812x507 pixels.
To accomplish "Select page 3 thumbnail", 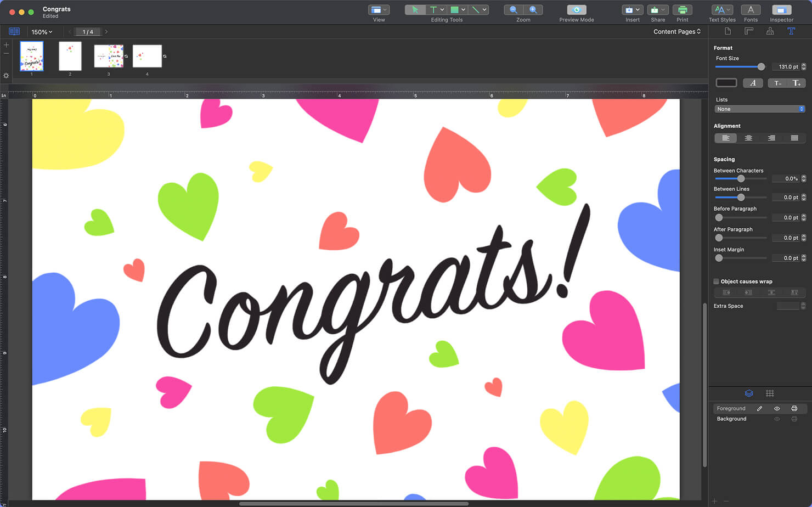I will click(x=109, y=56).
